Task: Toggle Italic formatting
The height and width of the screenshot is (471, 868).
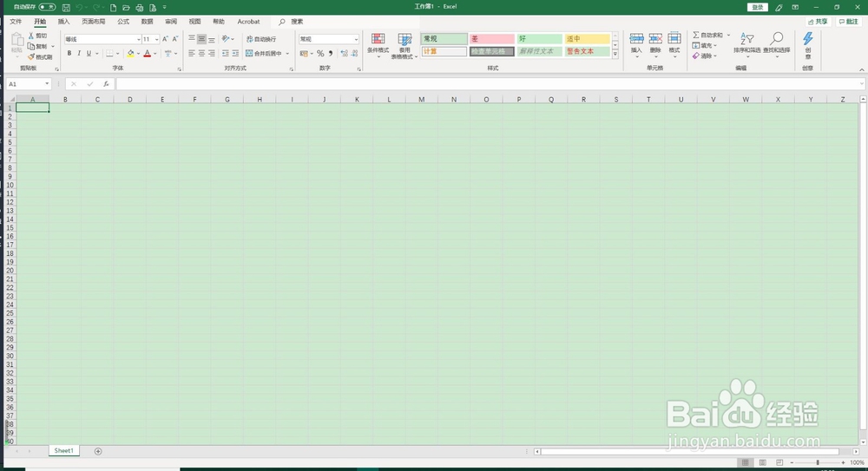Action: click(x=79, y=54)
